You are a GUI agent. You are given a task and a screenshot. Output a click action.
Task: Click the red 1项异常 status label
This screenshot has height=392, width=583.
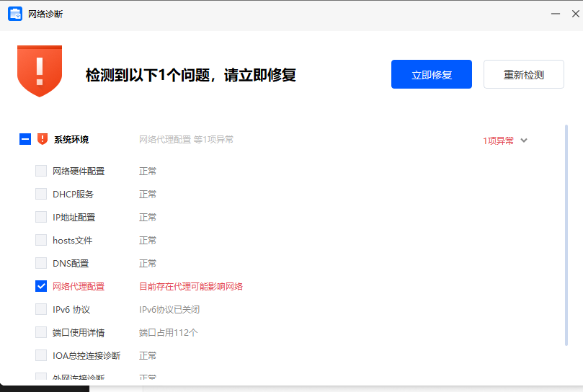(x=498, y=141)
